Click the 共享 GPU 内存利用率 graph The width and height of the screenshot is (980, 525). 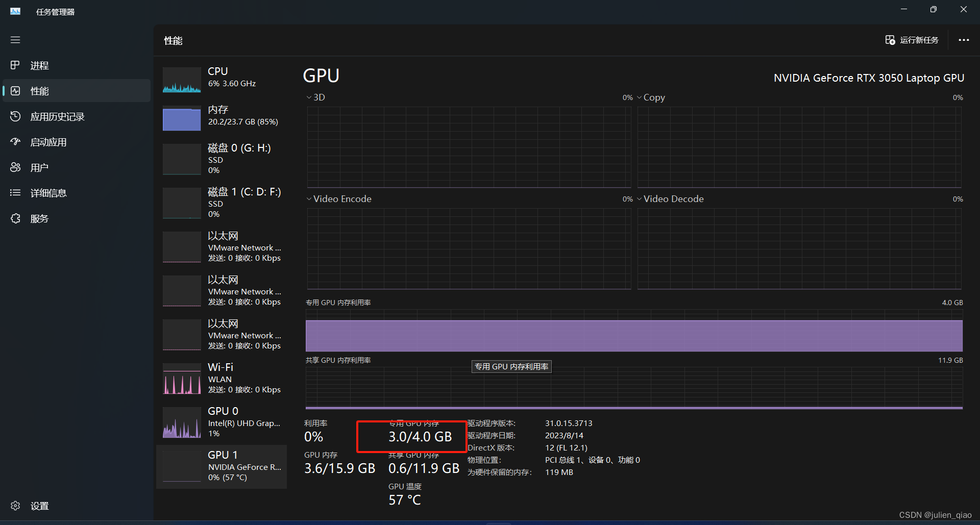[634, 388]
